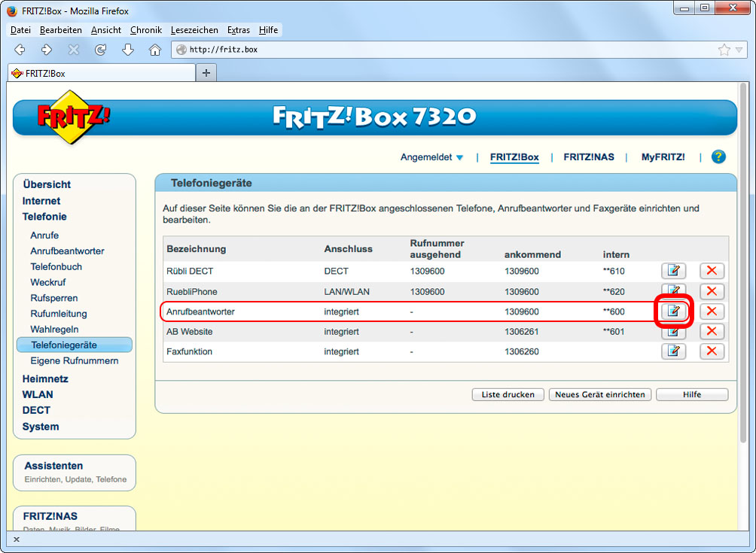The width and height of the screenshot is (756, 553).
Task: Click the internal number **620
Action: pos(613,291)
